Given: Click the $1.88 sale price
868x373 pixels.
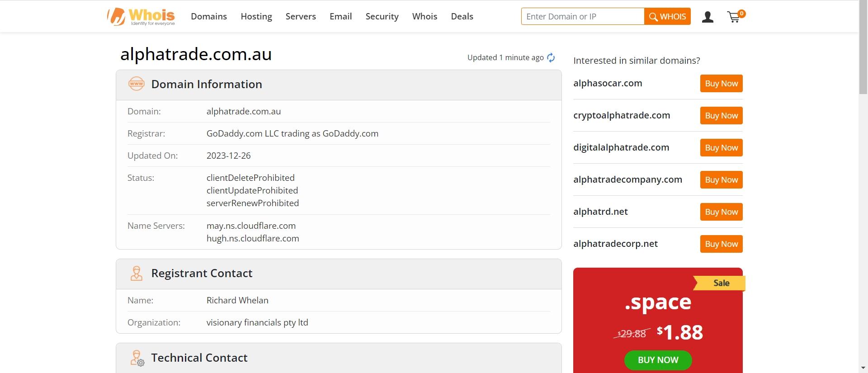Looking at the screenshot, I should (680, 332).
